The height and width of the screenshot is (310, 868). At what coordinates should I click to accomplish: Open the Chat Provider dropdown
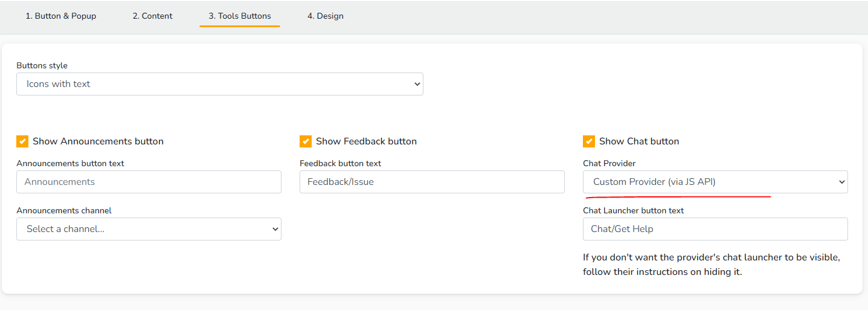(x=715, y=182)
